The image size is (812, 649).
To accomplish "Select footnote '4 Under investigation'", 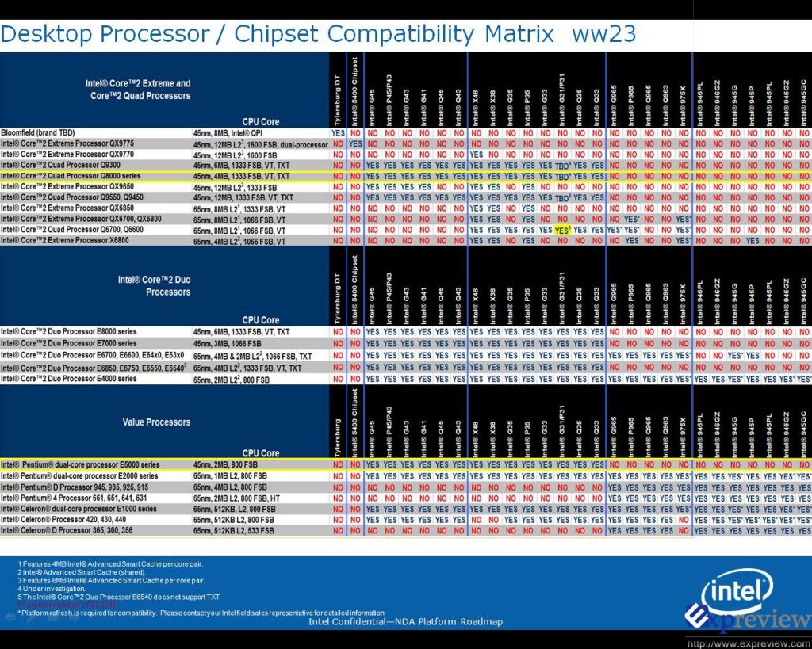I will tap(52, 589).
